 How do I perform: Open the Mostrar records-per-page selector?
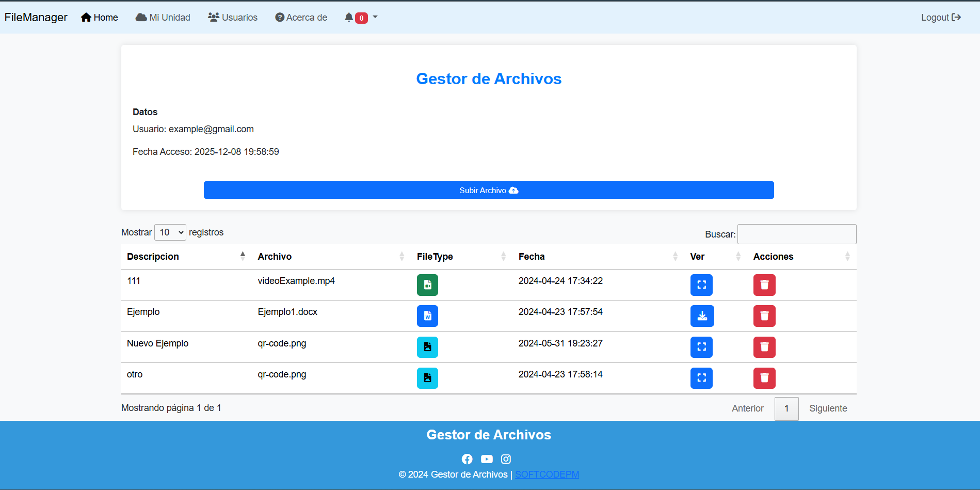170,232
